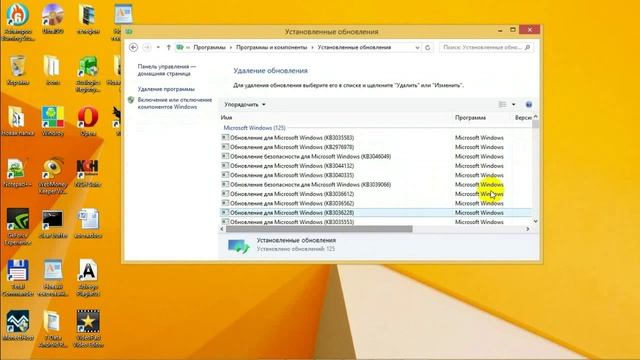640x360 pixels.
Task: Go up one level with the Up arrow
Action: [x=168, y=47]
